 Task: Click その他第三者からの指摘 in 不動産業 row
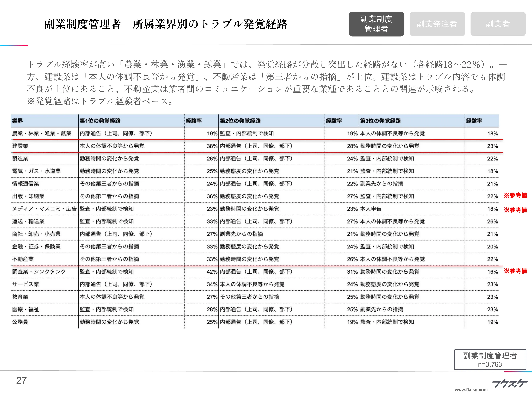(x=109, y=259)
